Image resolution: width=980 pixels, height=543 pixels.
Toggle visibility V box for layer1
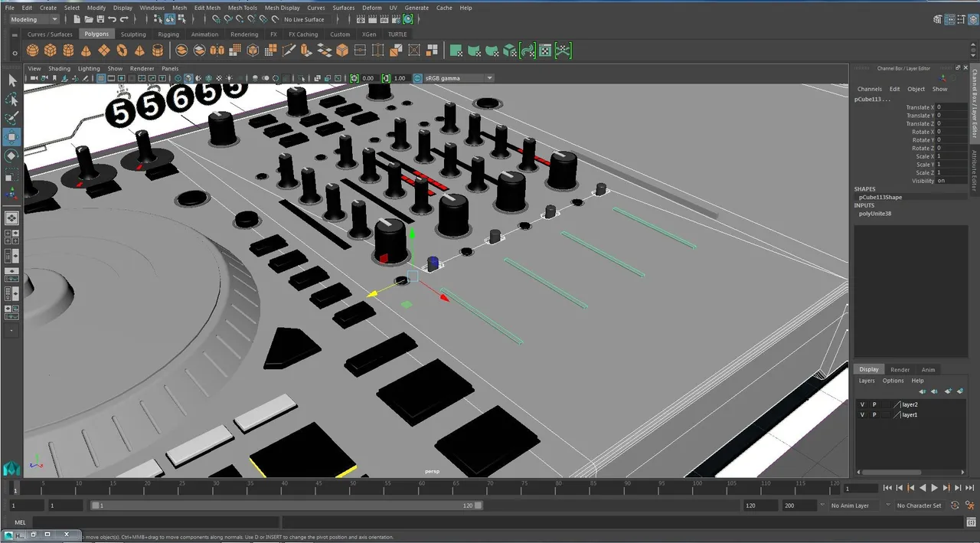click(x=862, y=415)
